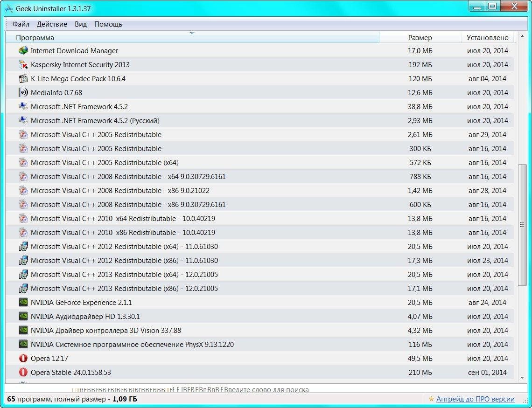Click the NVIDIA 3D Vision driver icon

[23, 330]
